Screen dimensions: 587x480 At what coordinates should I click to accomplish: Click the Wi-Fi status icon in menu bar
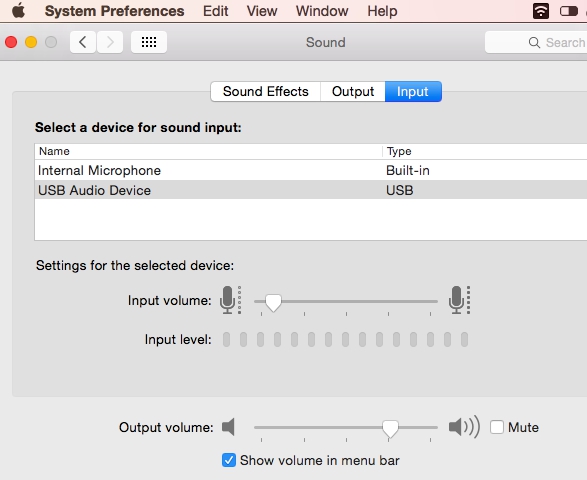(x=541, y=11)
